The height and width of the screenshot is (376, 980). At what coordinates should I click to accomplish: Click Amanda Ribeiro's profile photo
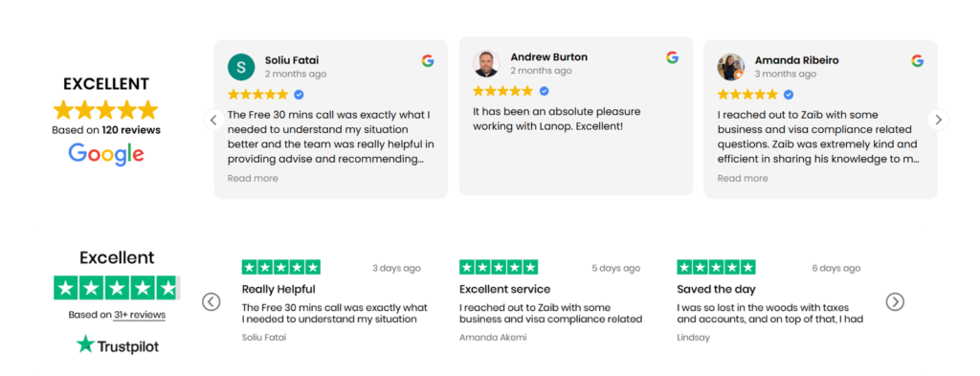(x=730, y=67)
